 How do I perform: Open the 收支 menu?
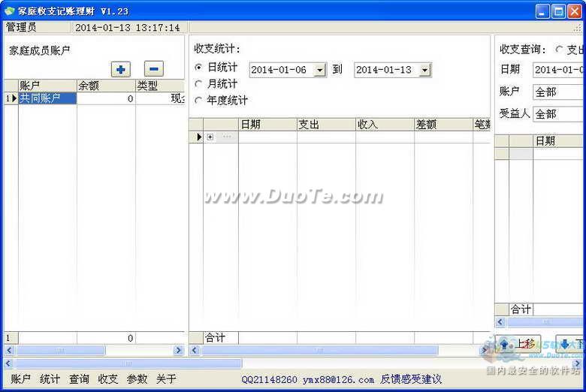(x=108, y=379)
